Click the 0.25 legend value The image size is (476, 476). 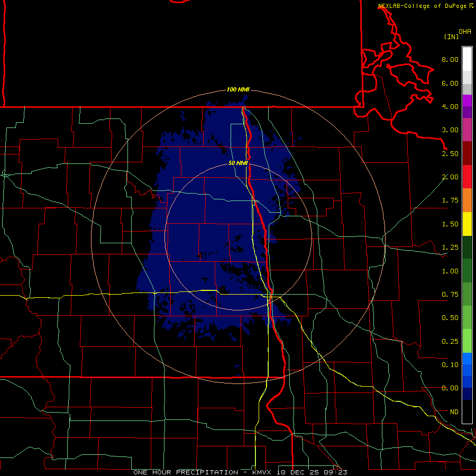[x=450, y=342]
